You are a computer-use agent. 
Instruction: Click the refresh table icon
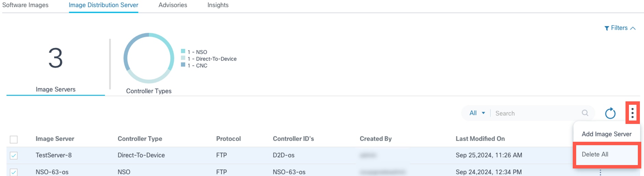coord(610,113)
